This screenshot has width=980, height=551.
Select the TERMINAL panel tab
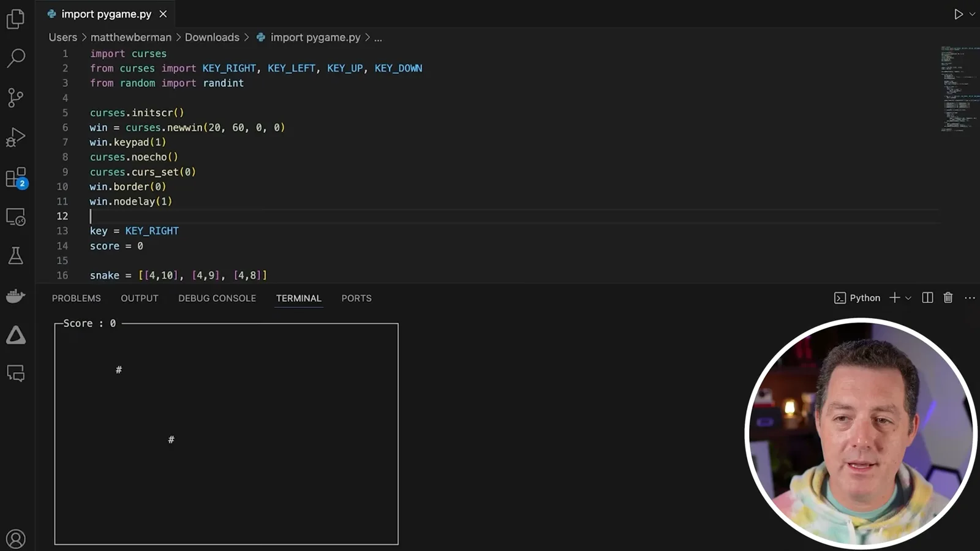tap(298, 298)
